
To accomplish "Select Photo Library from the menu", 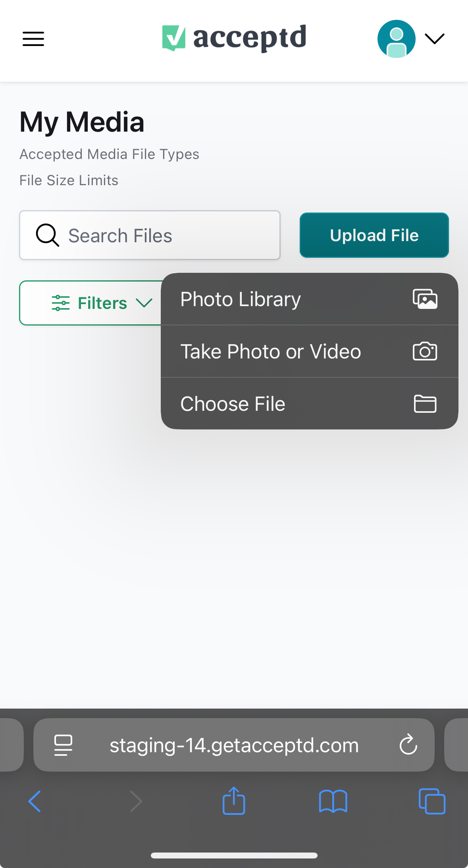I will coord(310,299).
